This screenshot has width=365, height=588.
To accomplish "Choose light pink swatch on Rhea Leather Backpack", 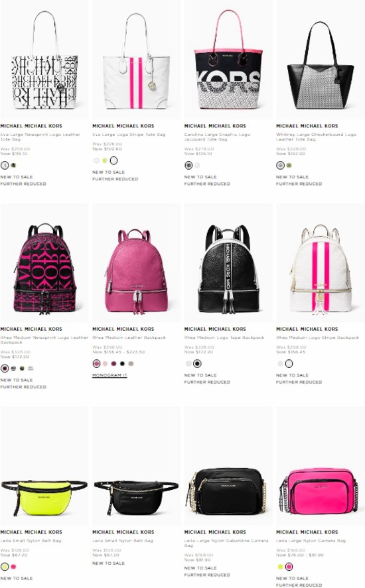I will pos(105,363).
